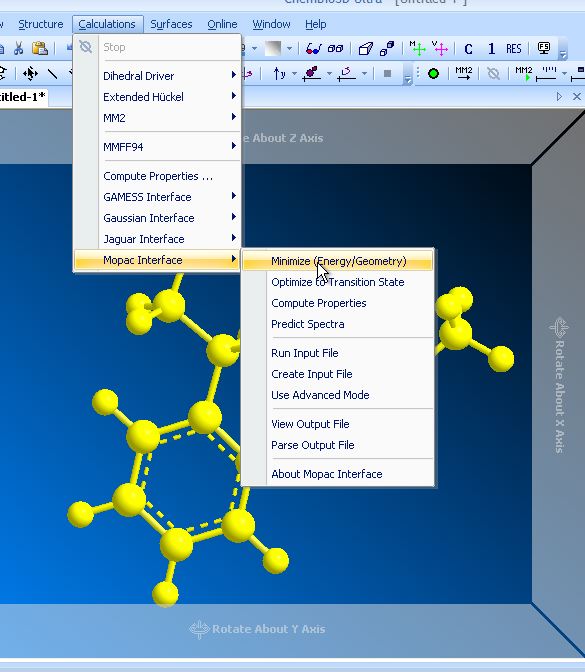585x672 pixels.
Task: Open dropdown arrow beside rotation arrow icon
Action: (364, 74)
